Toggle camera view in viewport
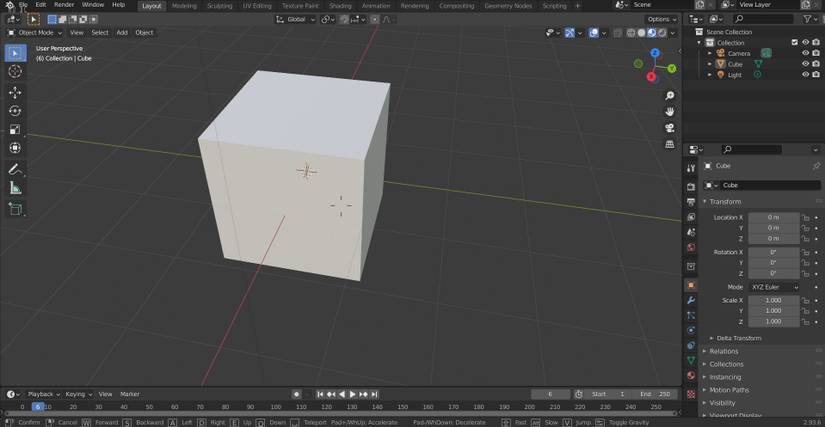 (670, 128)
